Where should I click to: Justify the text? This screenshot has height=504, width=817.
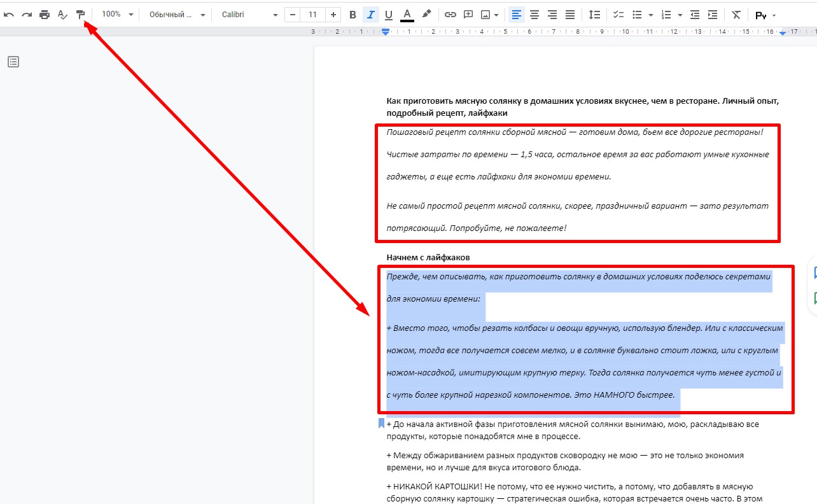(x=570, y=15)
